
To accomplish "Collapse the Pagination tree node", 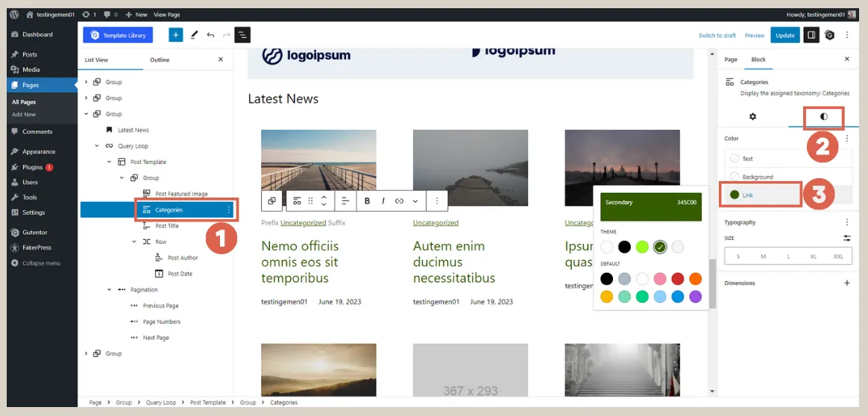I will [x=109, y=290].
